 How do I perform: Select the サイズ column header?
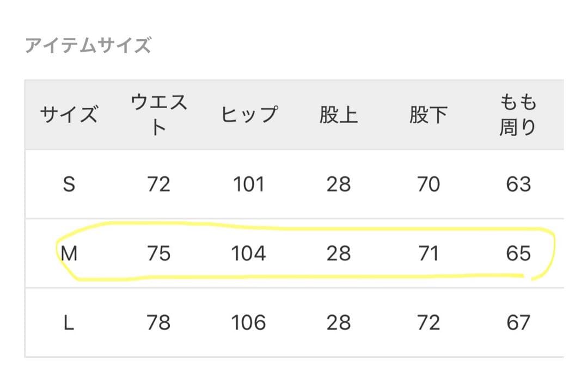(69, 115)
